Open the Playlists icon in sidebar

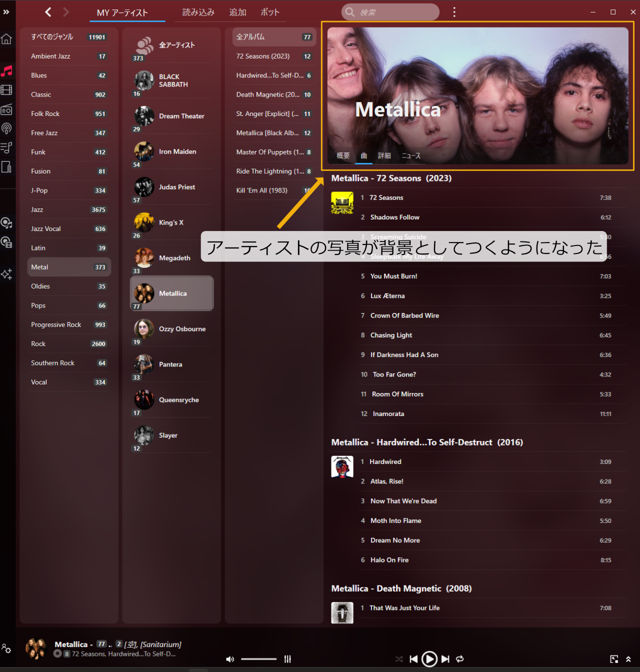click(x=6, y=147)
